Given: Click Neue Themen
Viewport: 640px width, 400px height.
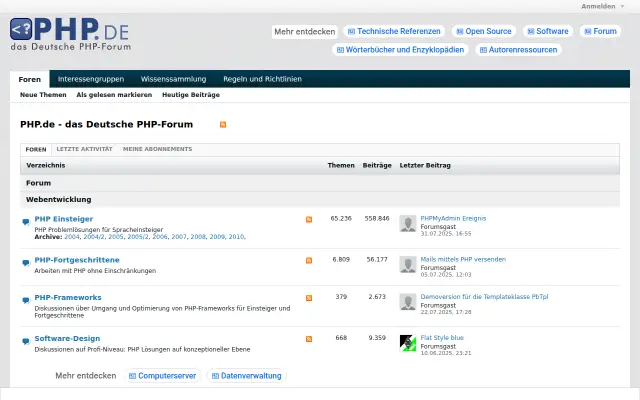Looking at the screenshot, I should point(43,95).
